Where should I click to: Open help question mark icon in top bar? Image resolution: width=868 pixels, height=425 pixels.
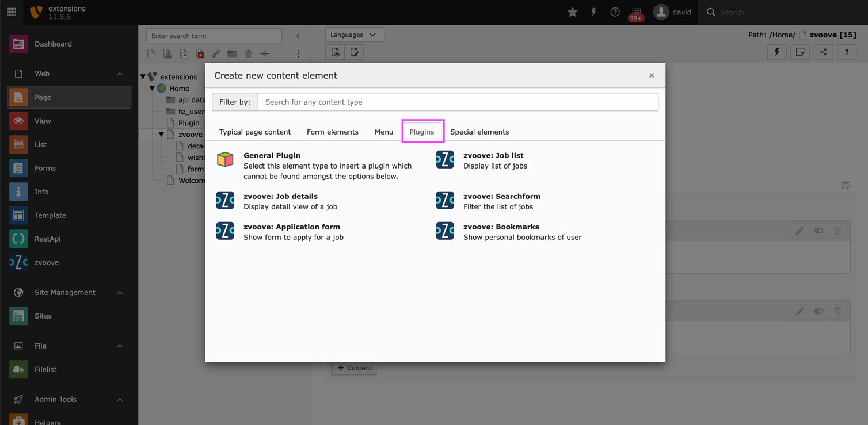click(615, 12)
